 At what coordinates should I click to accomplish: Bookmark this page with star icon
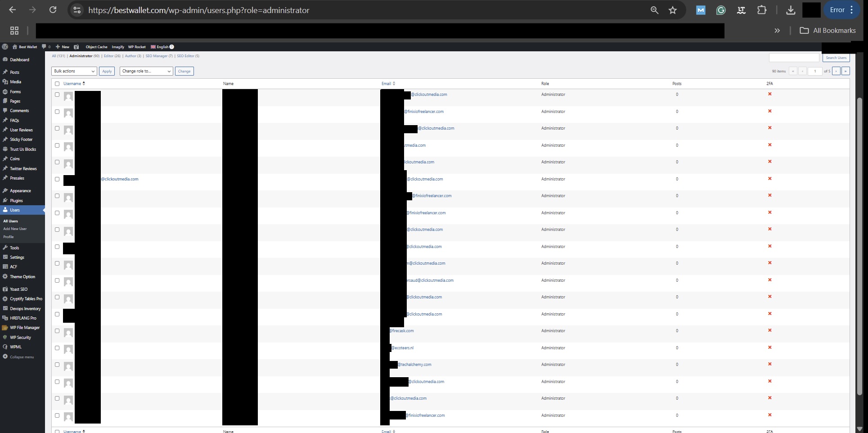click(673, 10)
